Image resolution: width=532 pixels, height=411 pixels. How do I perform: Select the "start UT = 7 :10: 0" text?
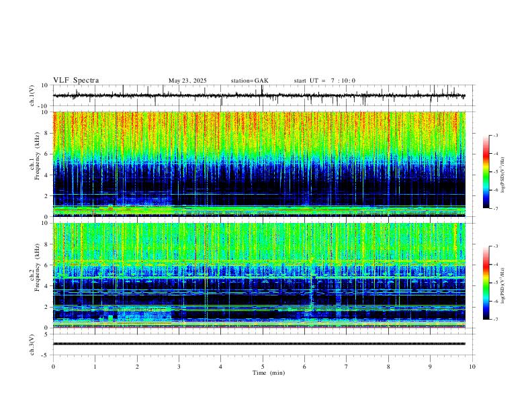click(x=324, y=81)
